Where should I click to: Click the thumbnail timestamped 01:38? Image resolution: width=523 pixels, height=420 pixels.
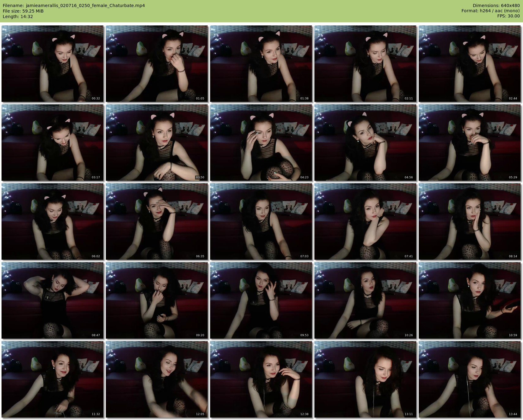click(261, 64)
